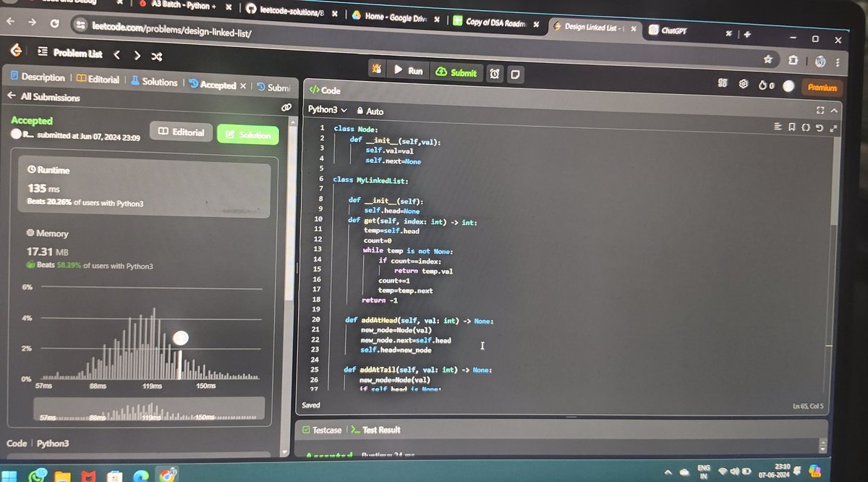Open a new browser tab
The image size is (868, 482).
tap(747, 34)
